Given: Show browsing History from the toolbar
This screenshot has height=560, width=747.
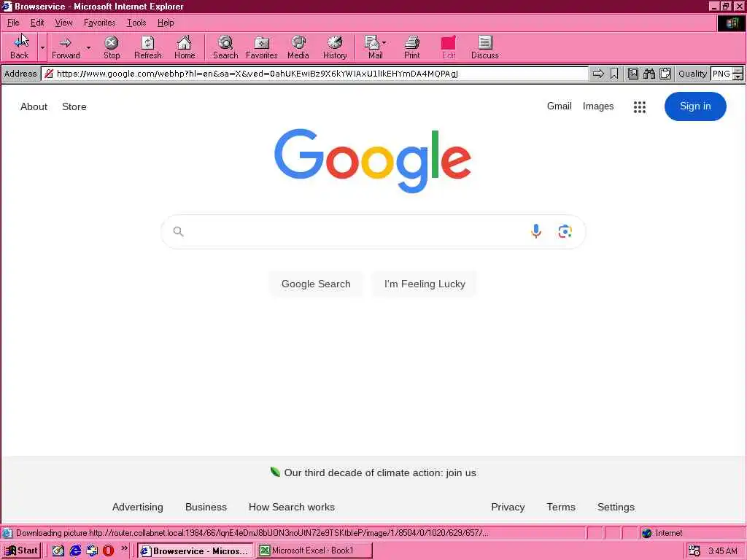Looking at the screenshot, I should pos(335,47).
